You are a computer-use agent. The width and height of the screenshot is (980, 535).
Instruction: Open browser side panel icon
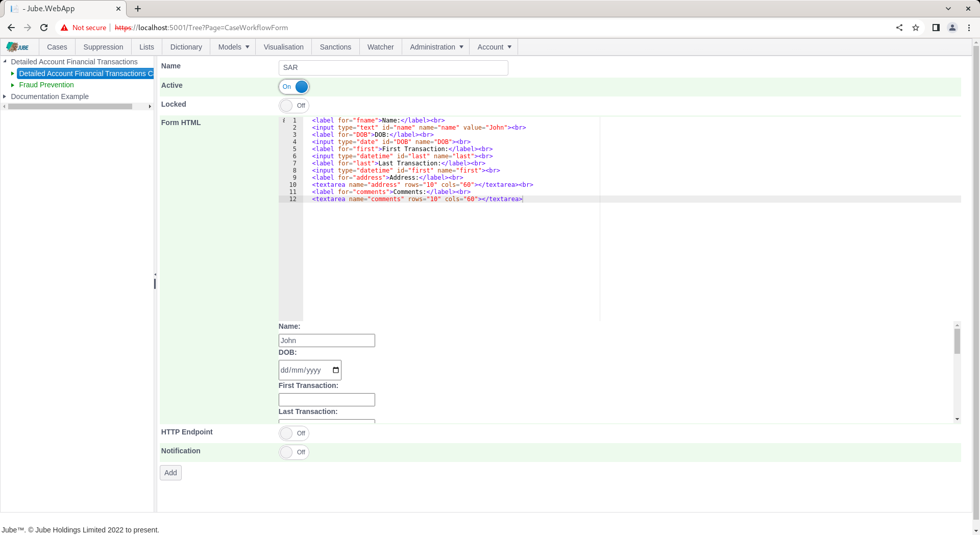[936, 28]
